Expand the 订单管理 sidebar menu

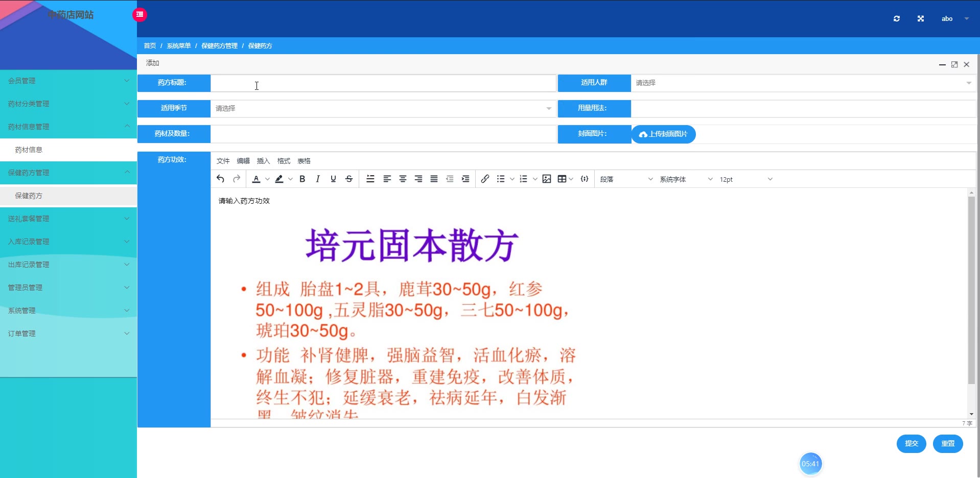point(68,333)
